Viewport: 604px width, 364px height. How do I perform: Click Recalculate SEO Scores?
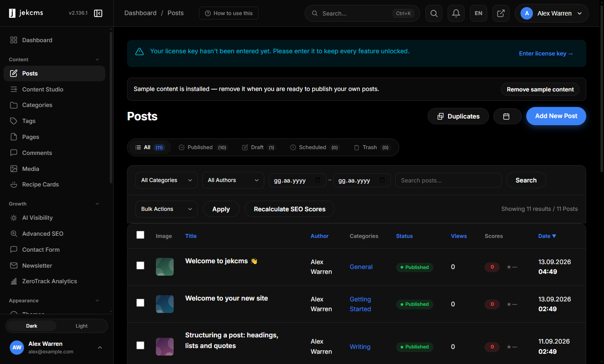click(290, 209)
